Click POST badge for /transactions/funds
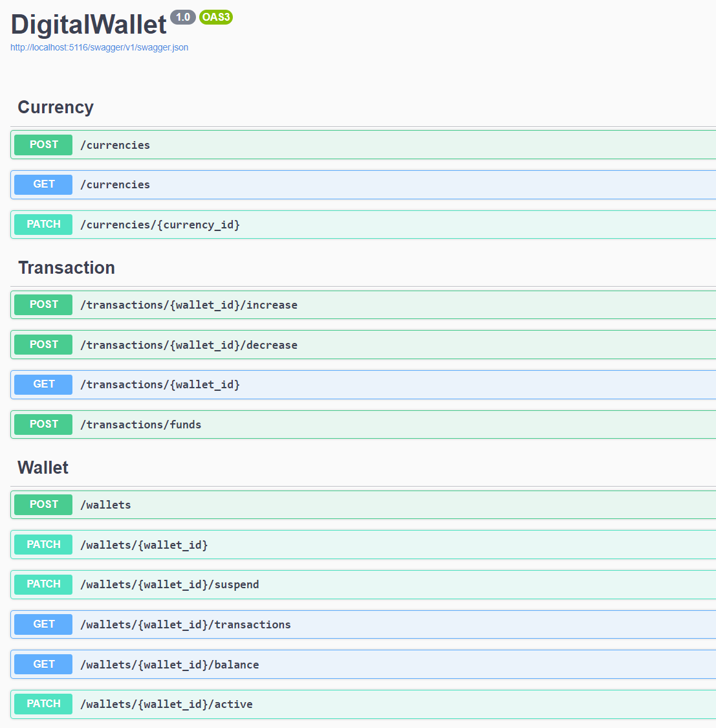This screenshot has height=728, width=716. coord(43,425)
